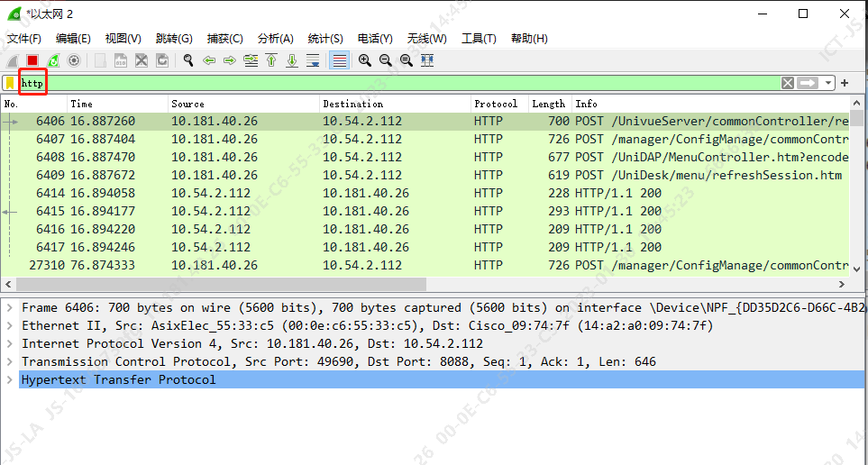This screenshot has width=868, height=465.
Task: Open the 统计(S) menu
Action: (x=325, y=39)
